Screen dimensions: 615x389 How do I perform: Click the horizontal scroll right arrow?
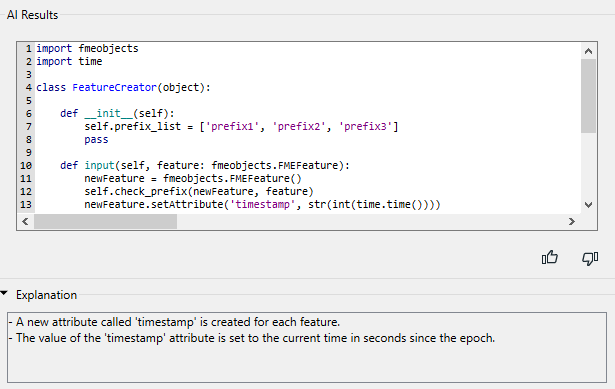(572, 222)
